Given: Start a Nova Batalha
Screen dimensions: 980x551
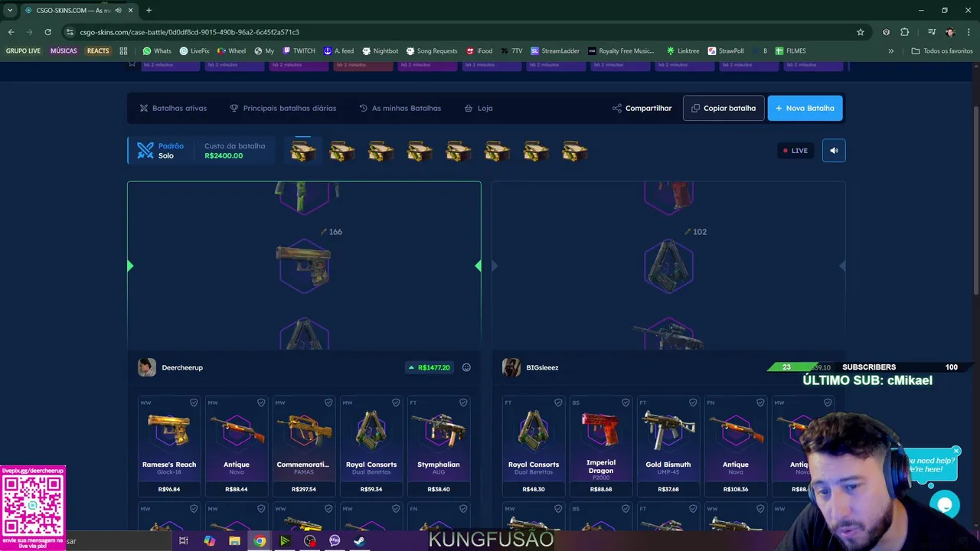Looking at the screenshot, I should click(805, 108).
